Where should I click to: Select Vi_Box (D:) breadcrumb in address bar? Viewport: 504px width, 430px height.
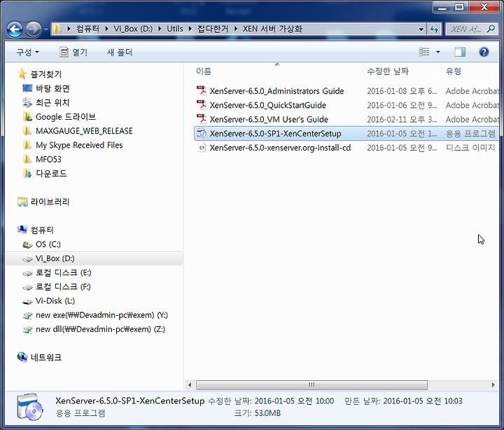[x=133, y=29]
